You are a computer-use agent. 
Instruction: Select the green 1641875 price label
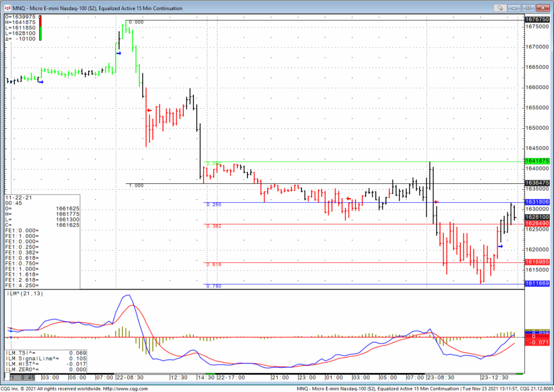[x=537, y=161]
